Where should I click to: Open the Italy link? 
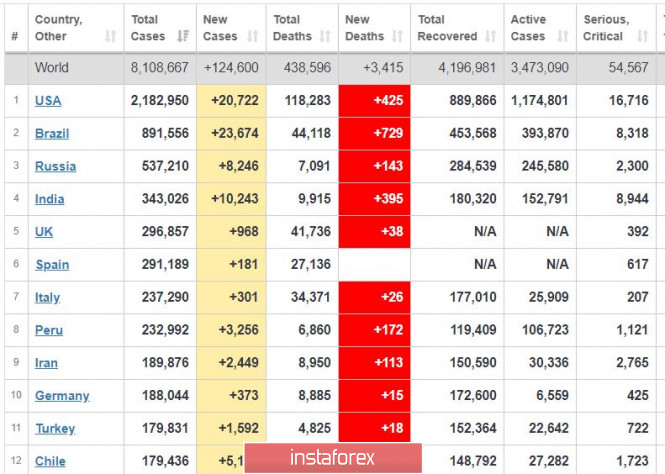(x=47, y=297)
